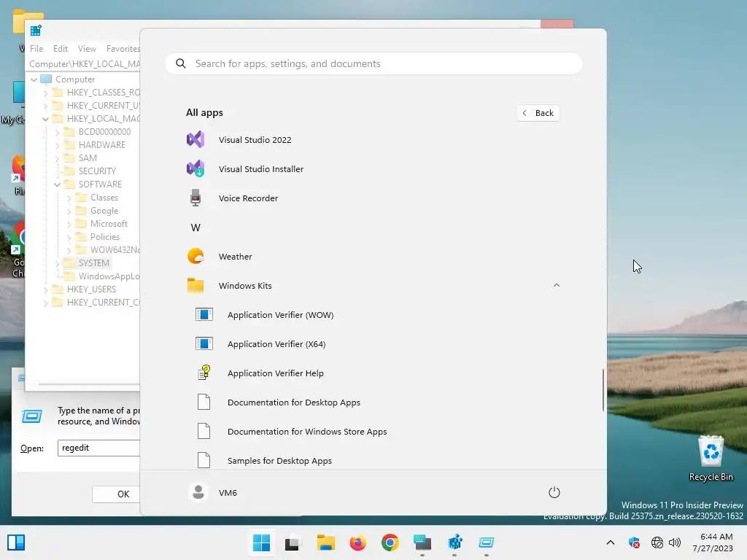Viewport: 747px width, 560px height.
Task: Click the Windows Kits folder icon
Action: click(196, 286)
